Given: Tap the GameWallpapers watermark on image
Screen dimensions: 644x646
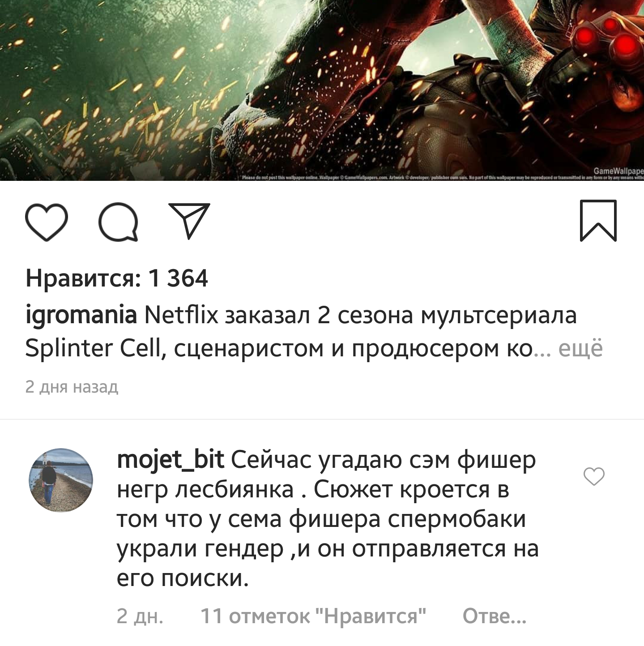Looking at the screenshot, I should [618, 171].
